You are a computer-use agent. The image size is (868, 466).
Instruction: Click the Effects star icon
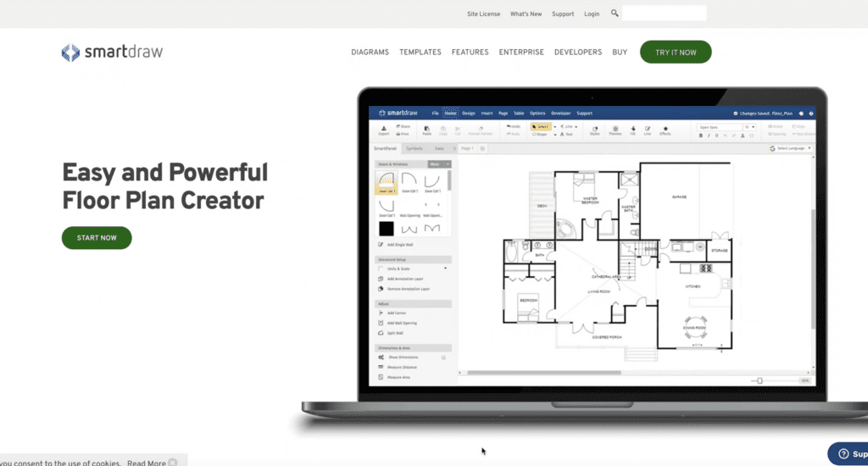665,130
